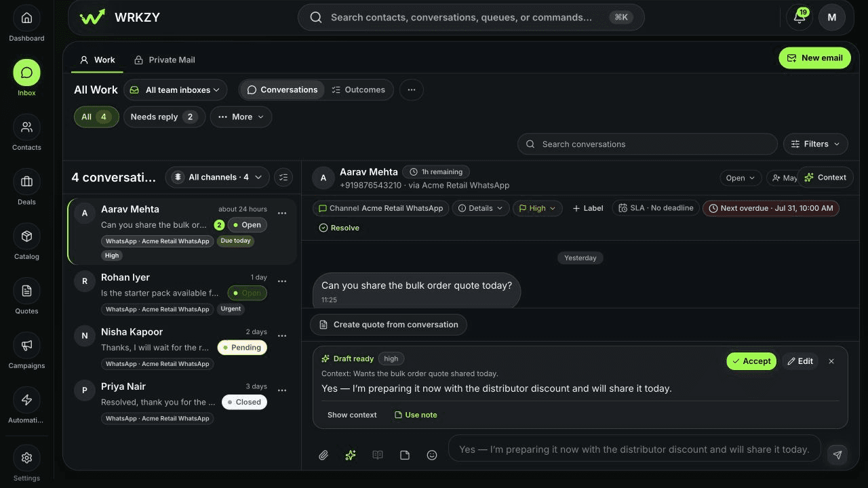Image resolution: width=868 pixels, height=488 pixels.
Task: Send the message with send arrow
Action: pyautogui.click(x=837, y=455)
